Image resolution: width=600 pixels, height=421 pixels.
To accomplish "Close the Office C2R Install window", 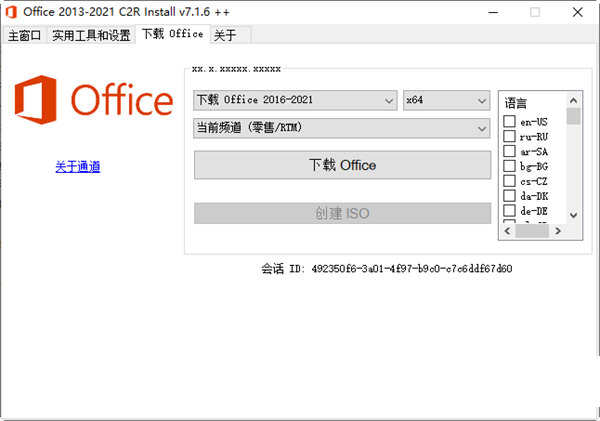I will click(578, 13).
